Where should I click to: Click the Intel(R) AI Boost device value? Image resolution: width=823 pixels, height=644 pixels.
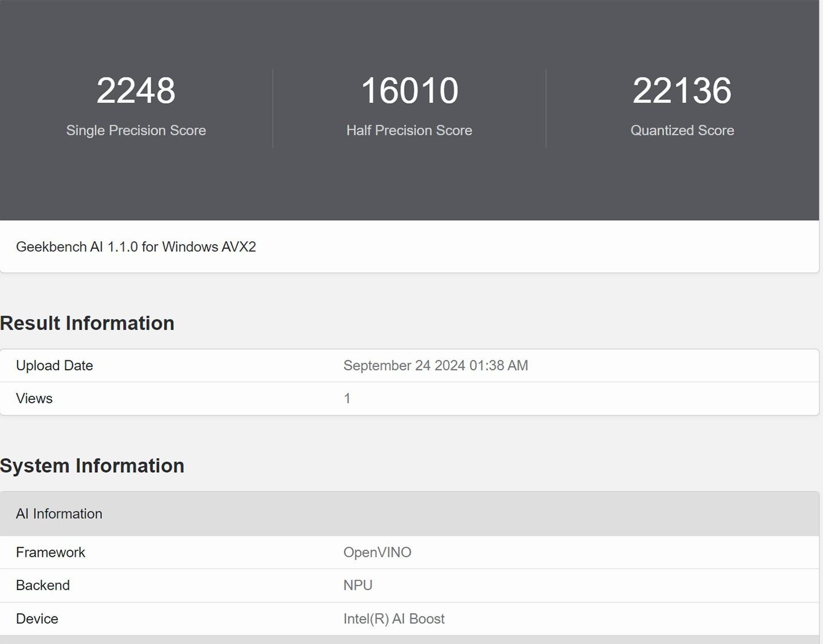(394, 619)
